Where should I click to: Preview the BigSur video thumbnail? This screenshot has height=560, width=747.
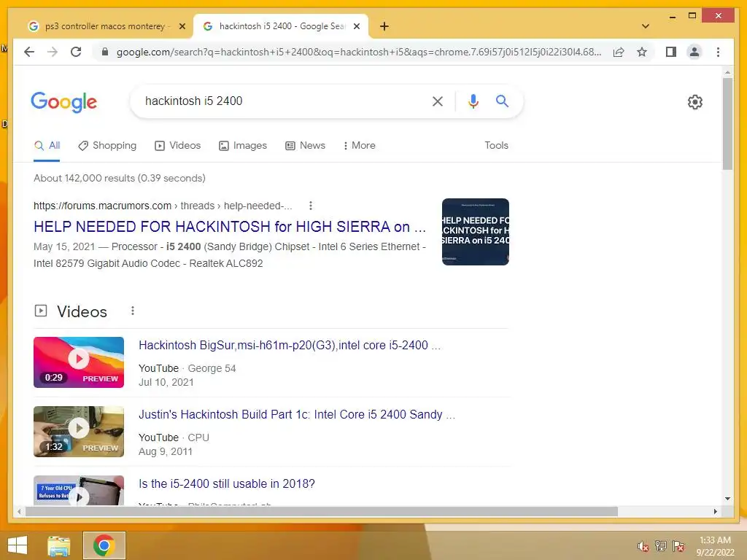[x=79, y=362]
